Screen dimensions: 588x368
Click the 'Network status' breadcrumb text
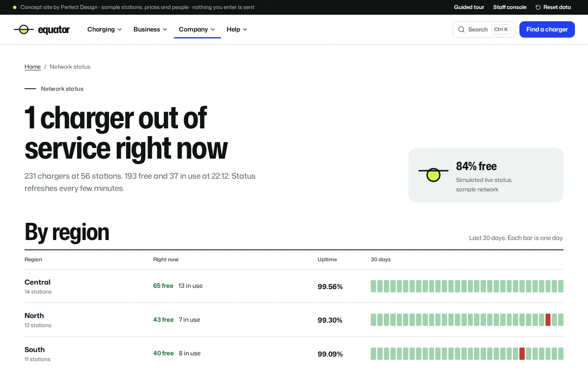point(70,67)
